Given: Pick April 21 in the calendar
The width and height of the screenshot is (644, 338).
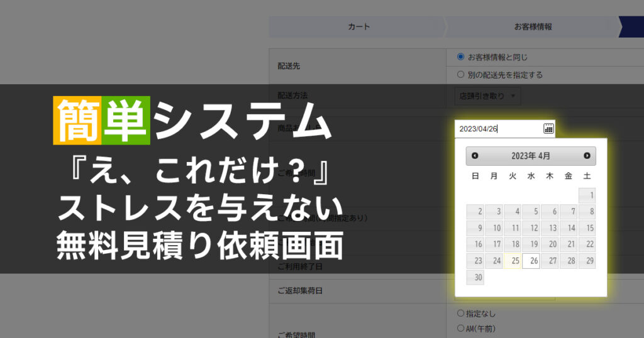Looking at the screenshot, I should click(569, 244).
